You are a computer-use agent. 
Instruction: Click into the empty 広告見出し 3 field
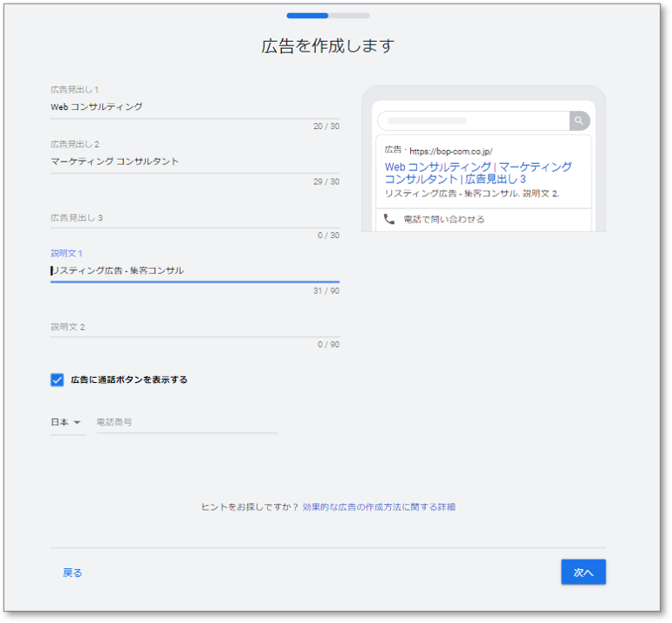click(195, 217)
